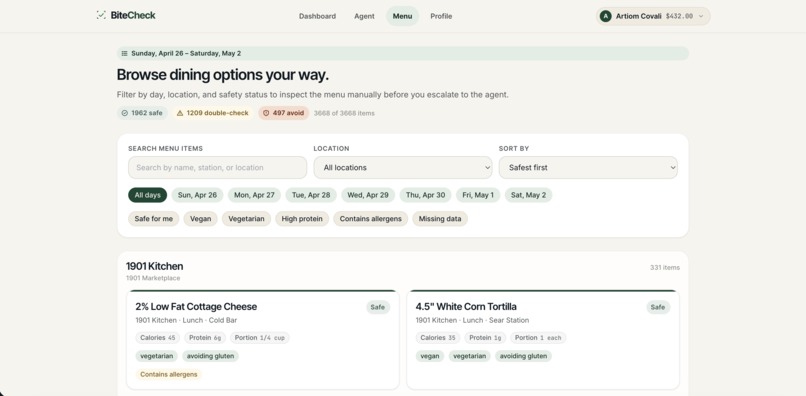The height and width of the screenshot is (396, 806).
Task: Toggle the Safe for me filter
Action: point(154,219)
